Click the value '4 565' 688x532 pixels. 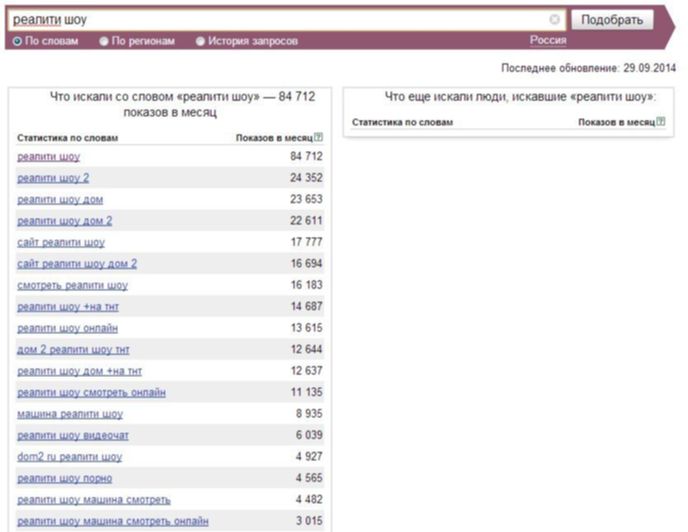click(309, 478)
